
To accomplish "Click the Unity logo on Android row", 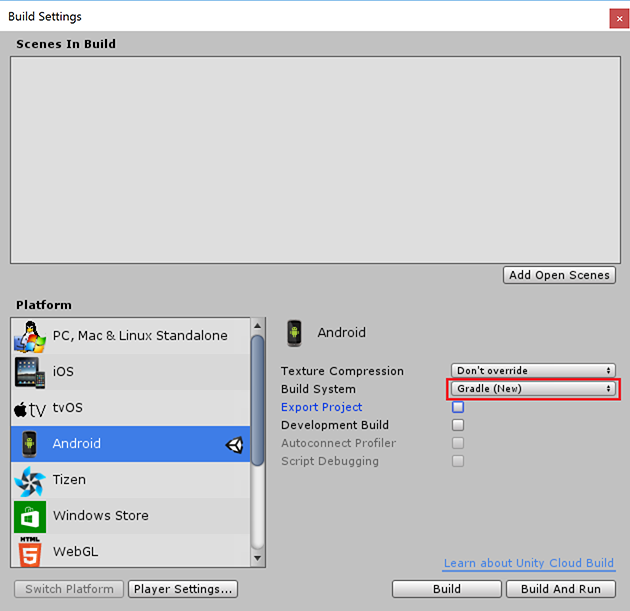I will point(234,445).
